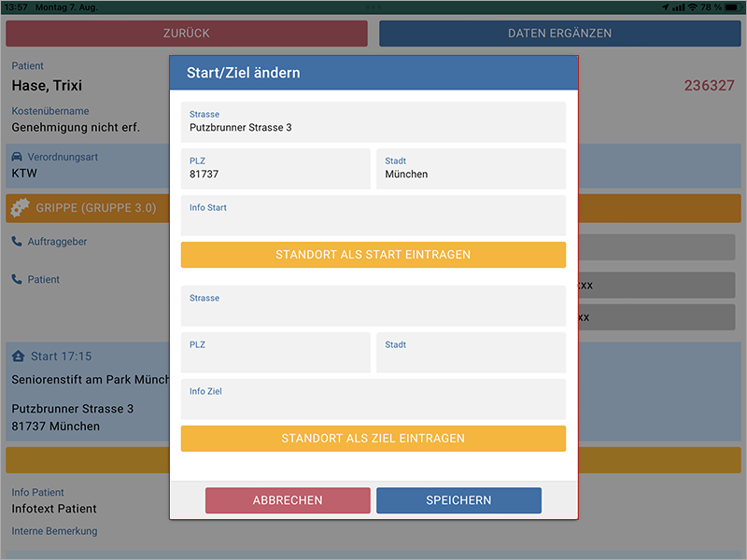The image size is (747, 560).
Task: Click the gear icon next to GRIPPE
Action: pos(21,208)
